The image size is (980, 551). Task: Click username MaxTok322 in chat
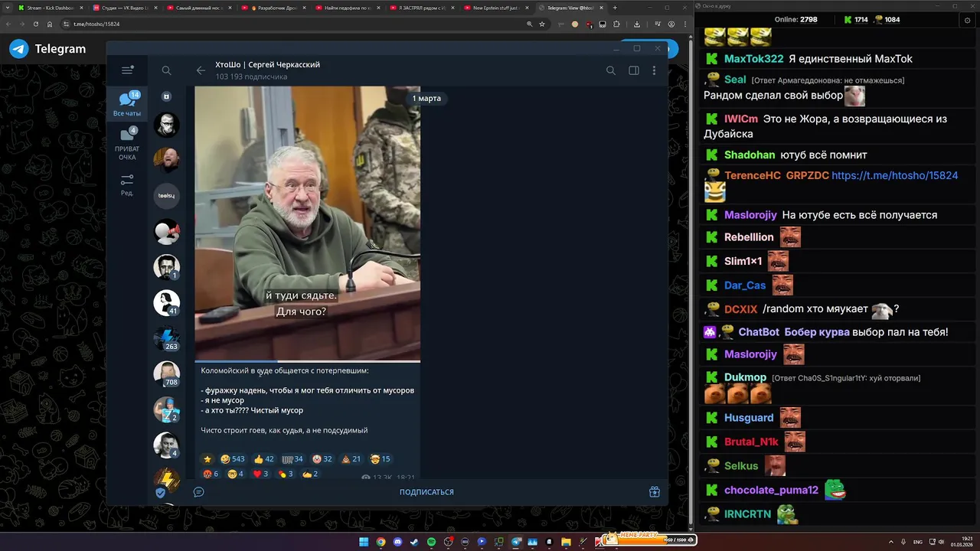(x=753, y=59)
